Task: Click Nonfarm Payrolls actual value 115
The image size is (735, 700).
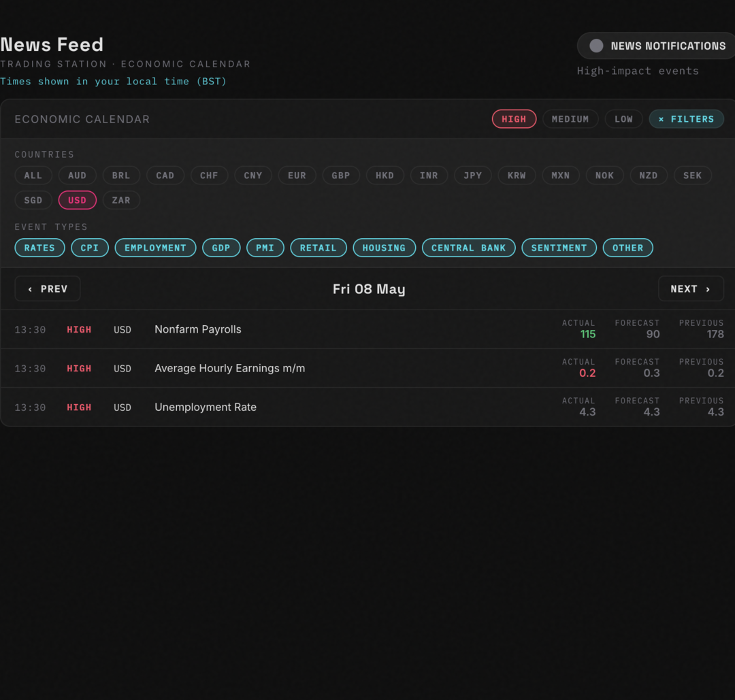Action: [588, 334]
